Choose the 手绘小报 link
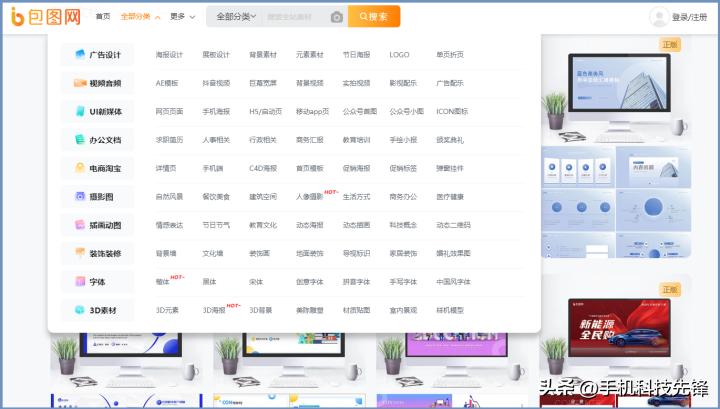The image size is (720, 409). point(403,140)
